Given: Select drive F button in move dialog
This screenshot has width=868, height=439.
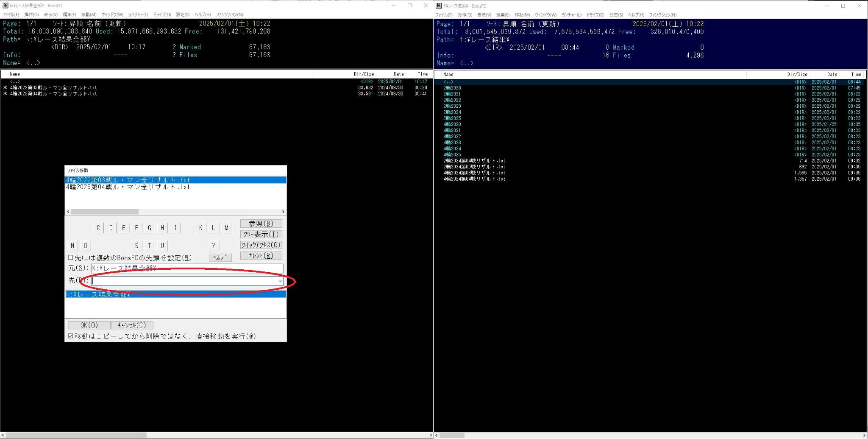Looking at the screenshot, I should point(136,228).
